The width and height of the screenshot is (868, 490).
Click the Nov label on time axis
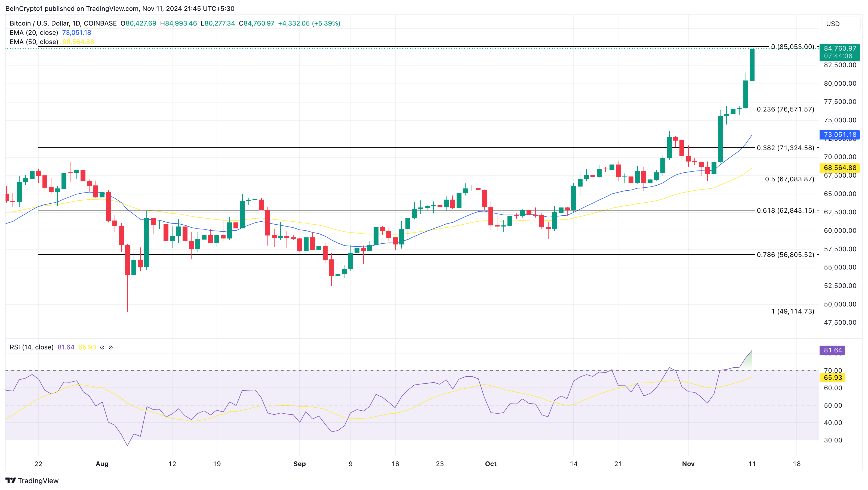click(688, 464)
